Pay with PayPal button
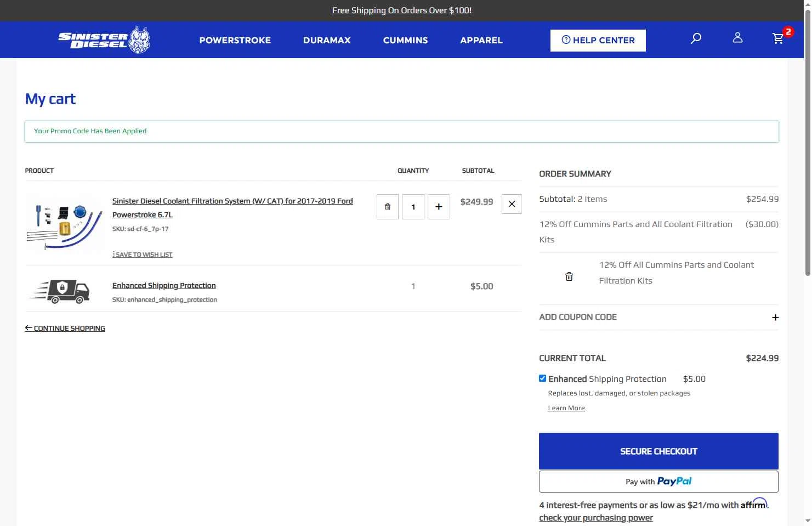812x526 pixels. point(658,482)
